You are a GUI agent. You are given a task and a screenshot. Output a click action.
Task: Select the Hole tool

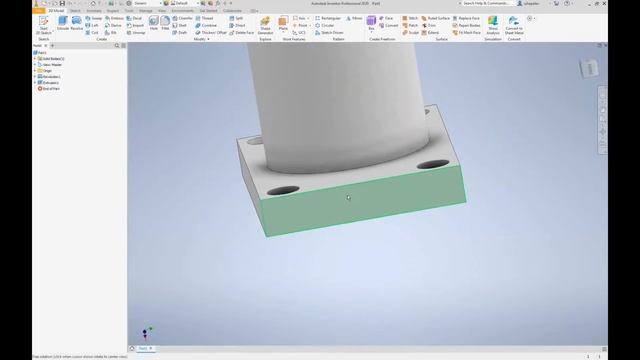[x=153, y=23]
